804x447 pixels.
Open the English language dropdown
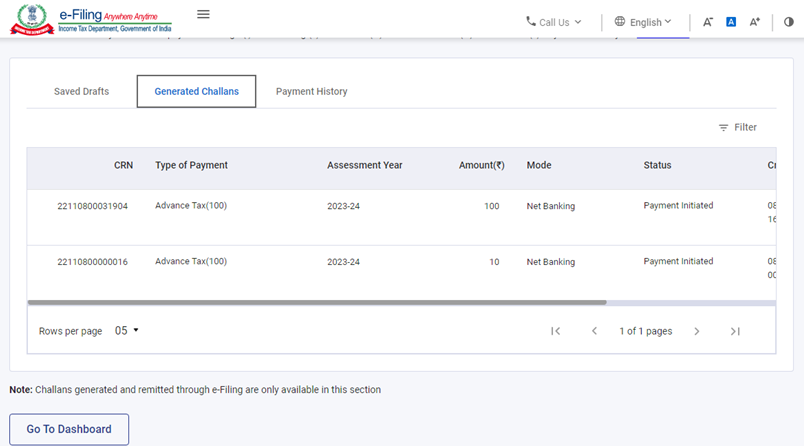643,22
